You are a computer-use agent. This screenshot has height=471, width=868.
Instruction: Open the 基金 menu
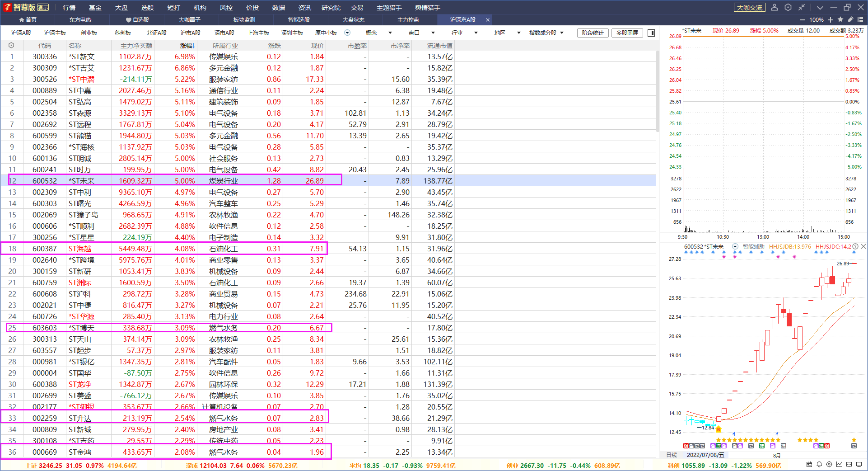pyautogui.click(x=95, y=8)
